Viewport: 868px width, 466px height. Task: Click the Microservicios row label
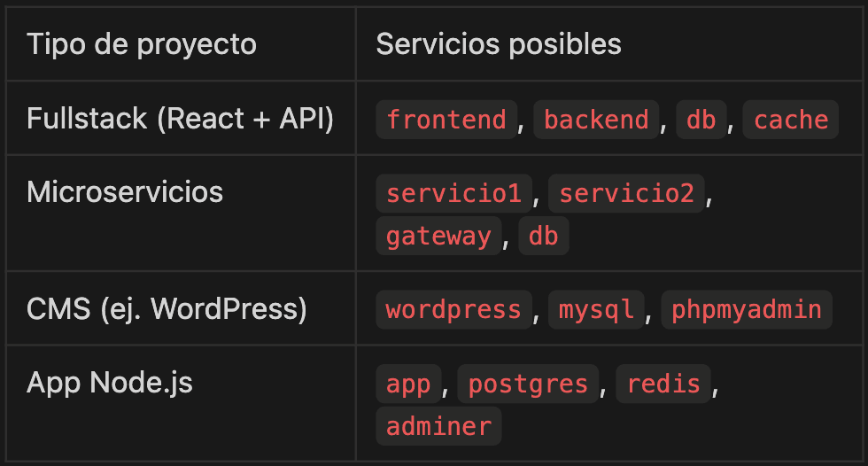point(125,192)
